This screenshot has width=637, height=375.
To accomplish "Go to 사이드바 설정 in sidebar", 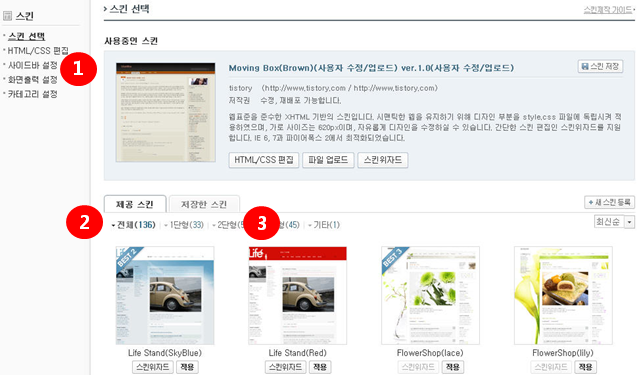I will tap(33, 65).
